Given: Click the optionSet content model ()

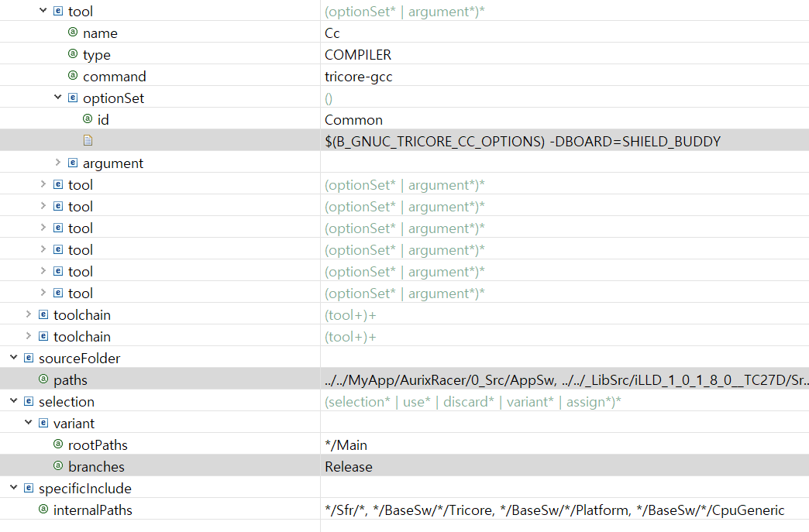Looking at the screenshot, I should [x=329, y=98].
